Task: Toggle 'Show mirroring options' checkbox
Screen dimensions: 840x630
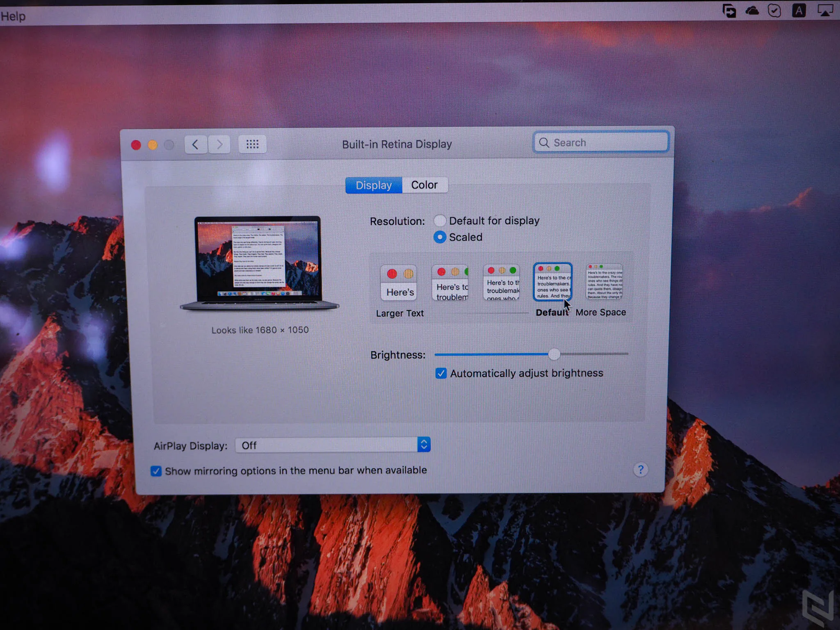Action: pos(156,471)
